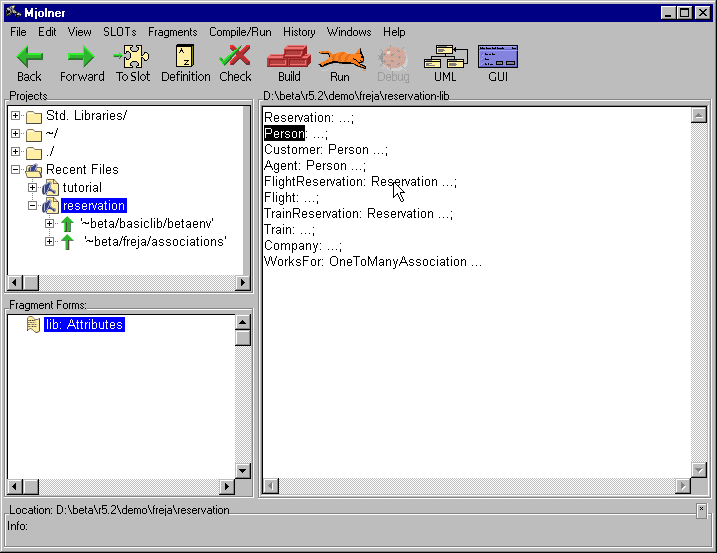Collapse the Recent Files tree node
717x553 pixels.
pyautogui.click(x=15, y=170)
